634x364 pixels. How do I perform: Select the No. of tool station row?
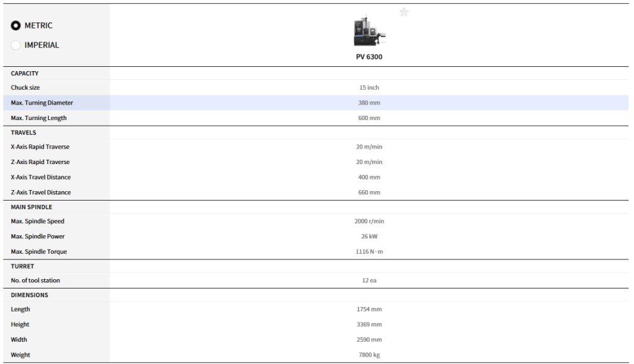pyautogui.click(x=35, y=281)
